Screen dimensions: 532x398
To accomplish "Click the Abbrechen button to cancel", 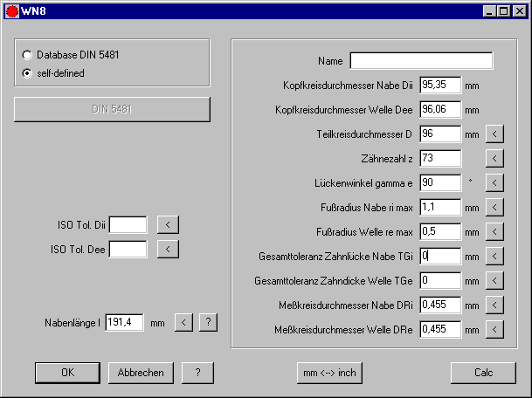I will [141, 373].
